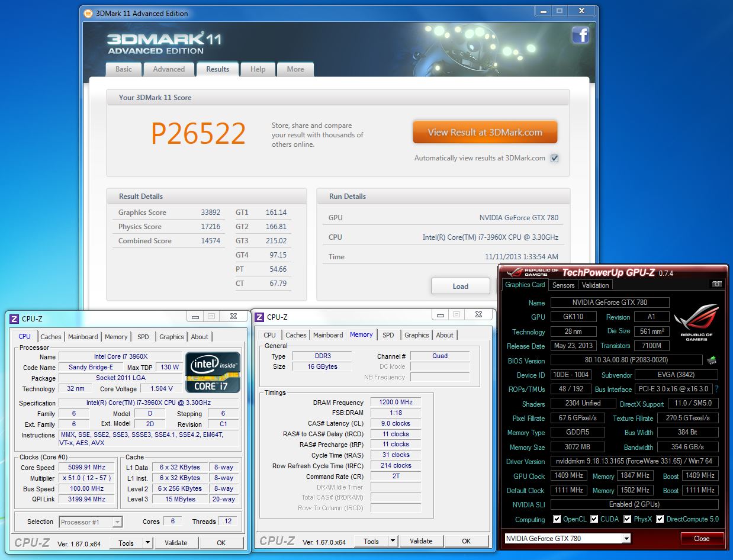The width and height of the screenshot is (733, 560).
Task: Open the Help tab in 3DMark
Action: tap(258, 69)
